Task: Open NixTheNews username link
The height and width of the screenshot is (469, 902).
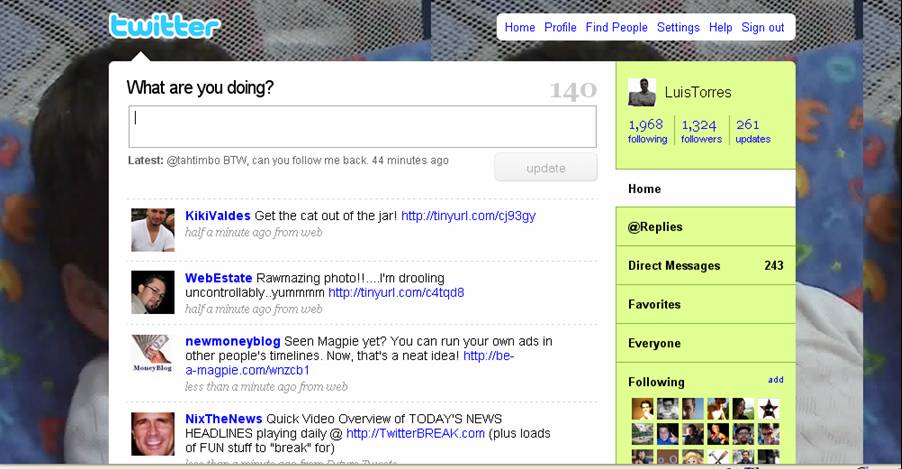Action: [x=223, y=418]
